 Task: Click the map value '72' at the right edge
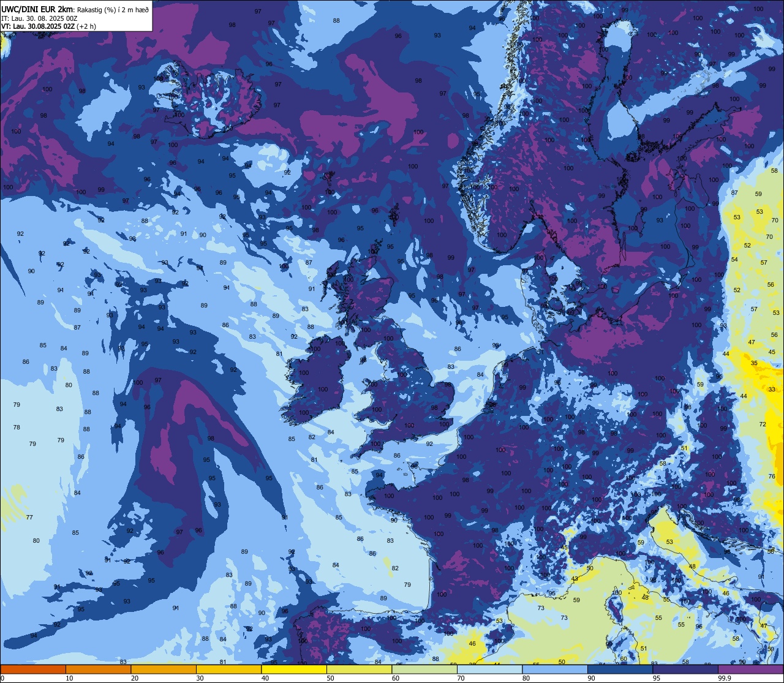tap(763, 424)
